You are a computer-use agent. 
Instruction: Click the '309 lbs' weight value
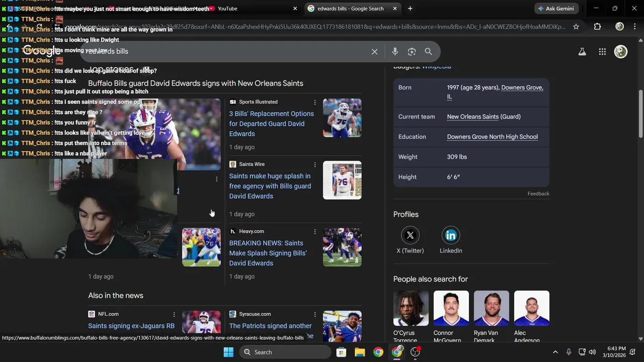click(457, 157)
